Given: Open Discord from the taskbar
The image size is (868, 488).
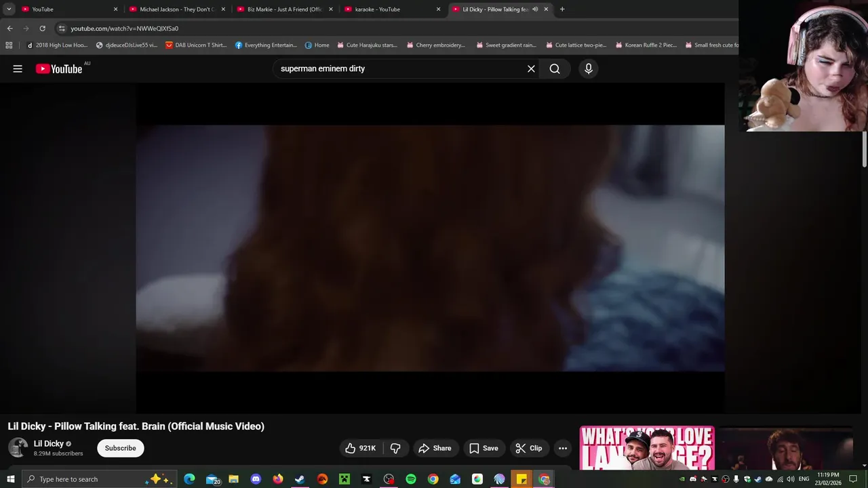Looking at the screenshot, I should [256, 479].
